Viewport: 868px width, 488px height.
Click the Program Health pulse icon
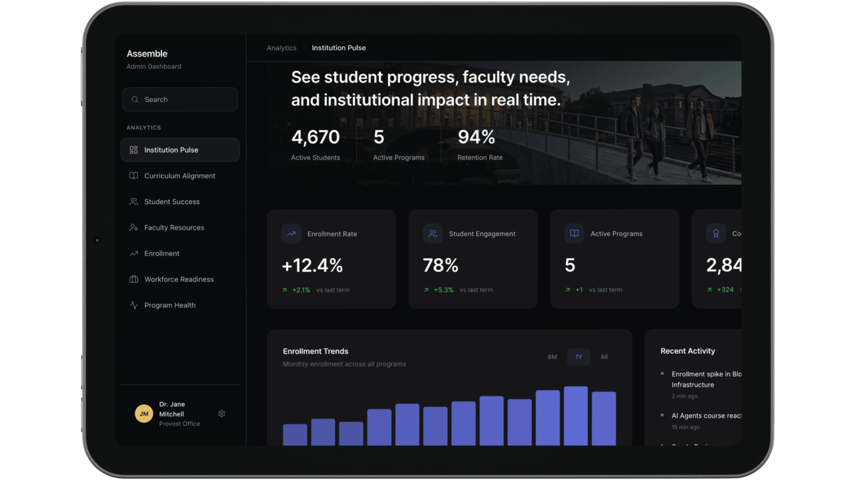pyautogui.click(x=134, y=305)
